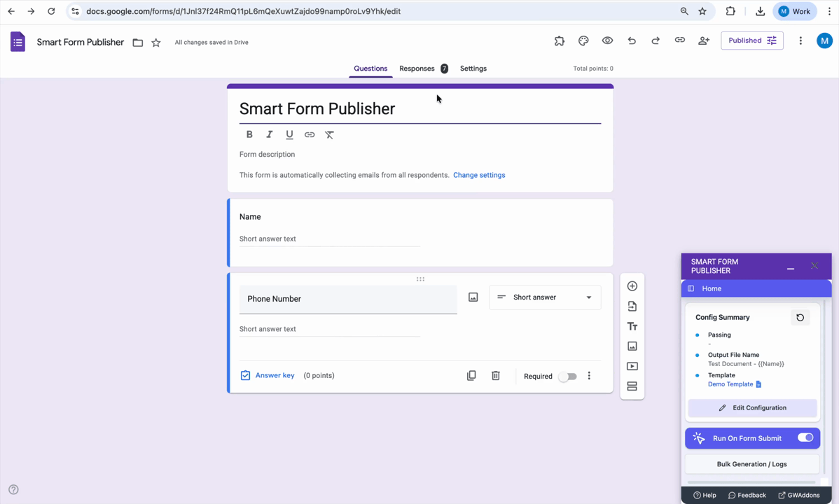Open the Published status options button
This screenshot has width=839, height=504.
(x=751, y=41)
